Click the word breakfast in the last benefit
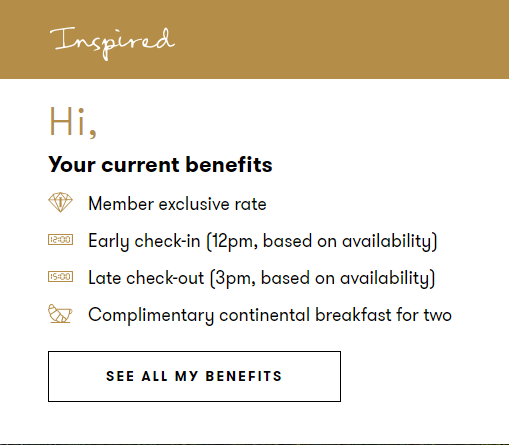Screen dimensions: 509x445 click(353, 315)
